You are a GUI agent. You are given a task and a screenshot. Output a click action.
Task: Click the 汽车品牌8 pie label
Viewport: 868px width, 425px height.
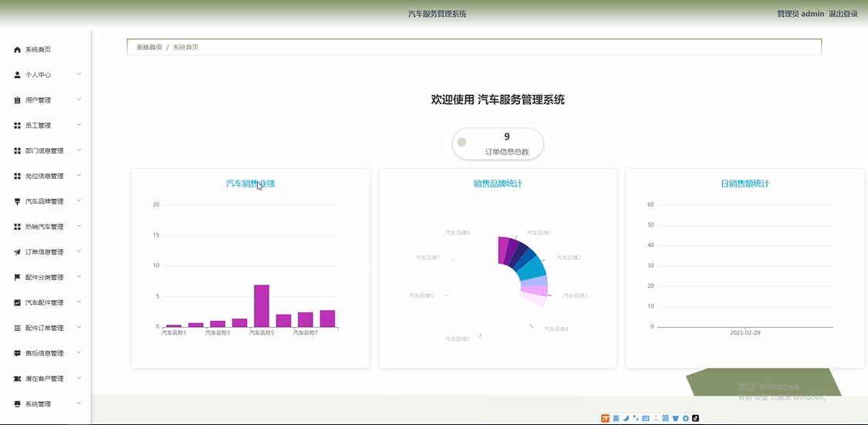458,233
